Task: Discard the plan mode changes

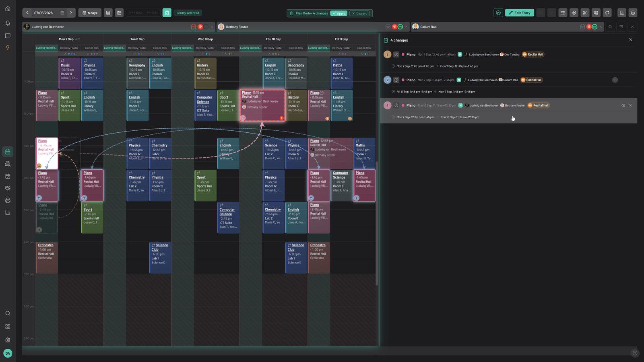Action: pyautogui.click(x=360, y=13)
